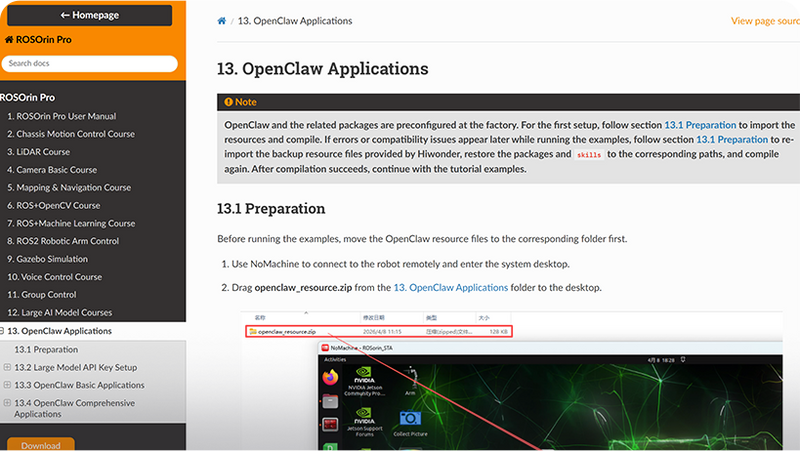
Task: Open 10. Voice Control Course
Action: coord(55,277)
